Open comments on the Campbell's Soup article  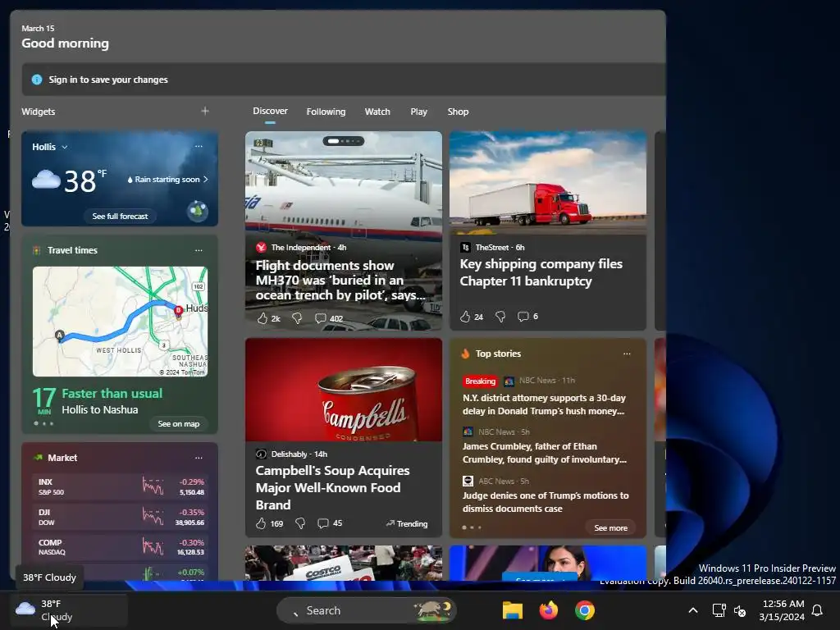click(x=323, y=523)
